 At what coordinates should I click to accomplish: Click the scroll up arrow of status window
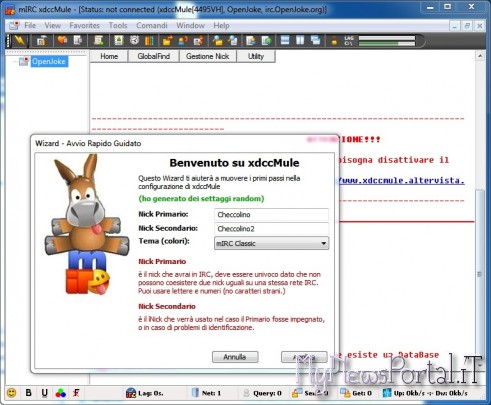480,56
